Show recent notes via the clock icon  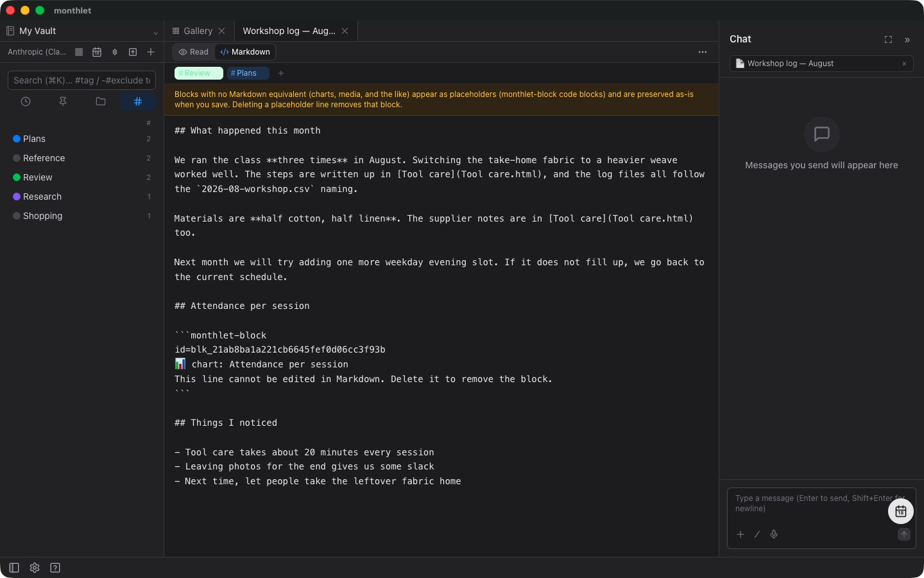click(26, 101)
